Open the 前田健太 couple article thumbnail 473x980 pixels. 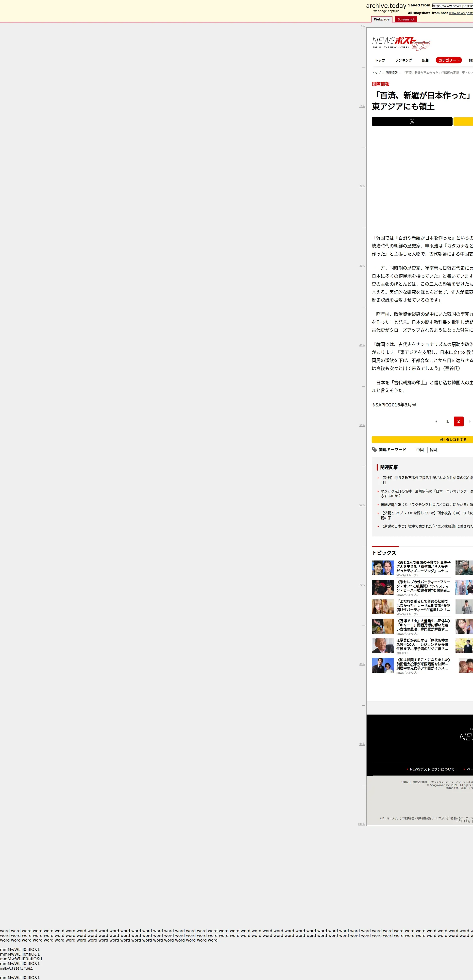(383, 665)
